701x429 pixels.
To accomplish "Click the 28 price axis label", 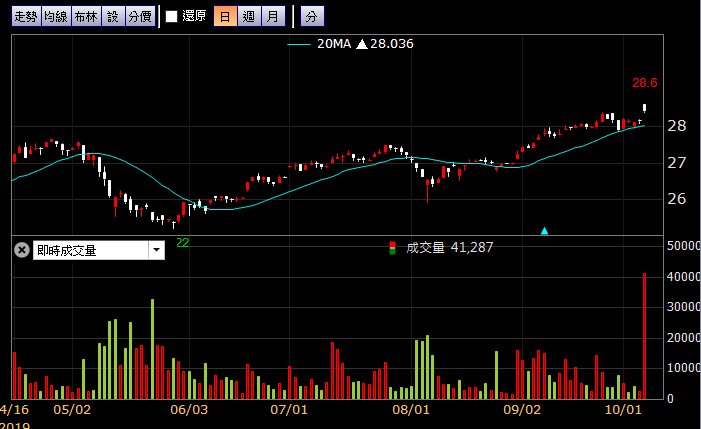I will tap(677, 126).
